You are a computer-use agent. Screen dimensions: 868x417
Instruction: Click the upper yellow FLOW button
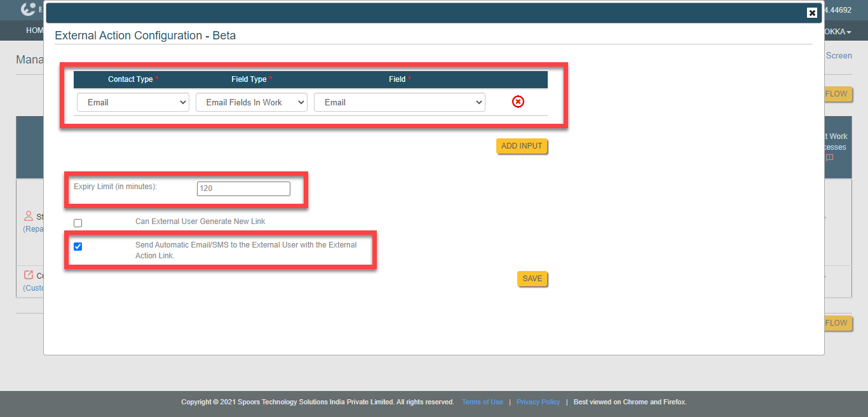(x=837, y=94)
